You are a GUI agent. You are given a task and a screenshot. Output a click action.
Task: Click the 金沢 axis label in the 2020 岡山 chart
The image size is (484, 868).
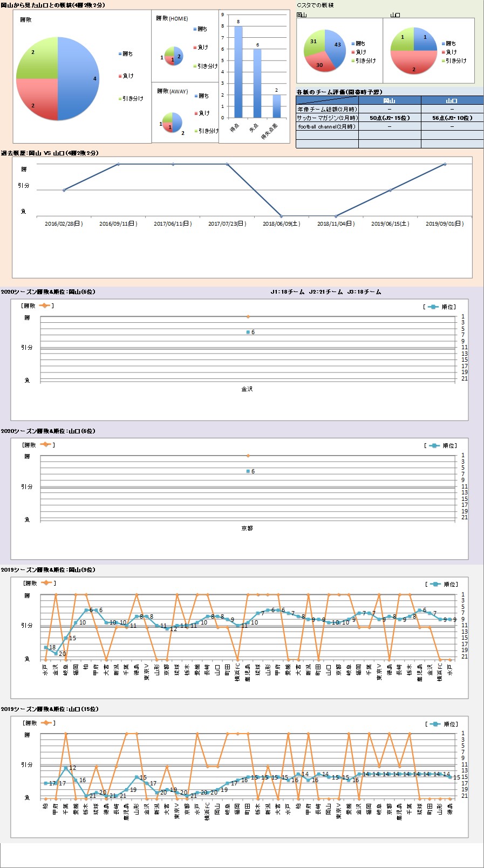247,389
